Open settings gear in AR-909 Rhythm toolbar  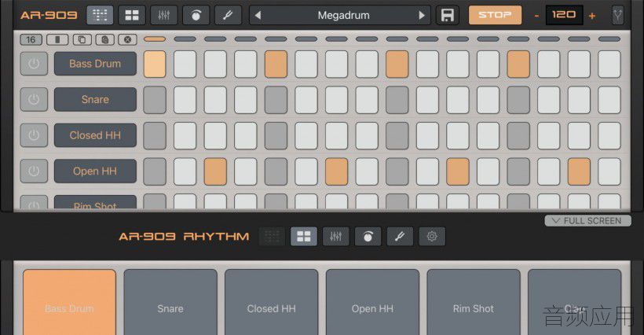432,237
